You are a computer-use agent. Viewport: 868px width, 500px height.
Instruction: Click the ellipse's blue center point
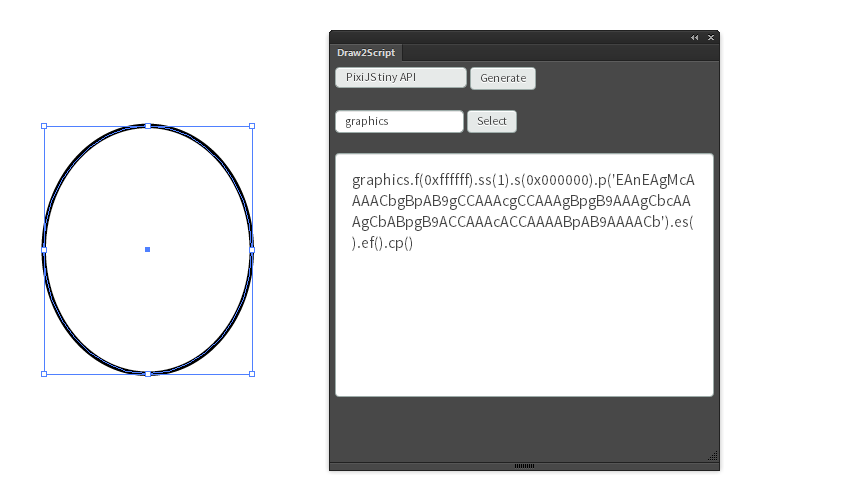tap(147, 250)
